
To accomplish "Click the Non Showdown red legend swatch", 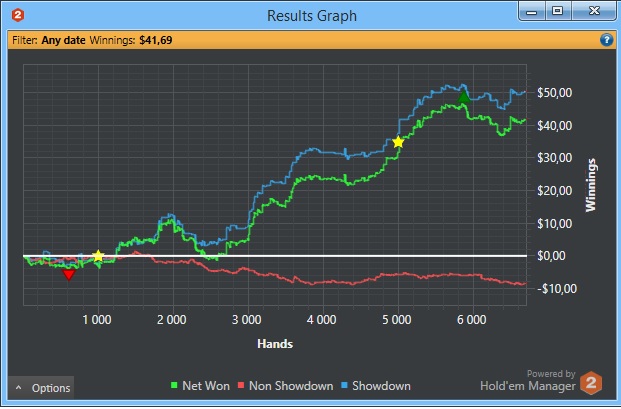I will pos(241,385).
